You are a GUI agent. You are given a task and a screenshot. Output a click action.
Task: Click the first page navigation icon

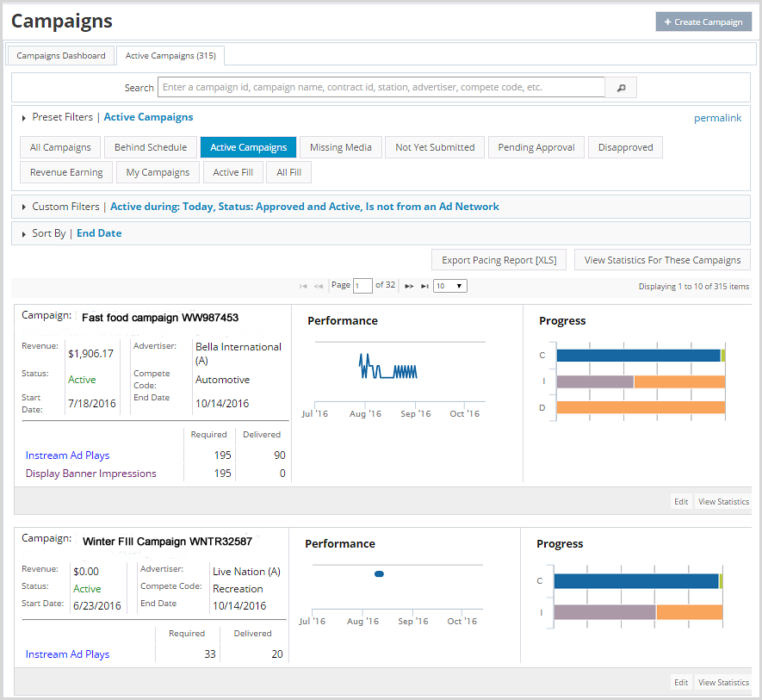[302, 286]
